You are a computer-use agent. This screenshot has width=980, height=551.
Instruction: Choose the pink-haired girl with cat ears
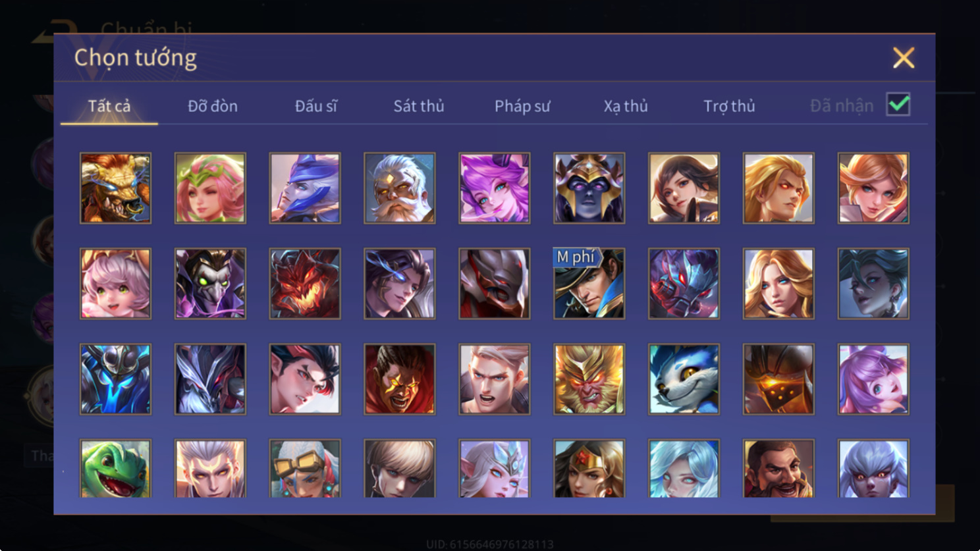(115, 284)
